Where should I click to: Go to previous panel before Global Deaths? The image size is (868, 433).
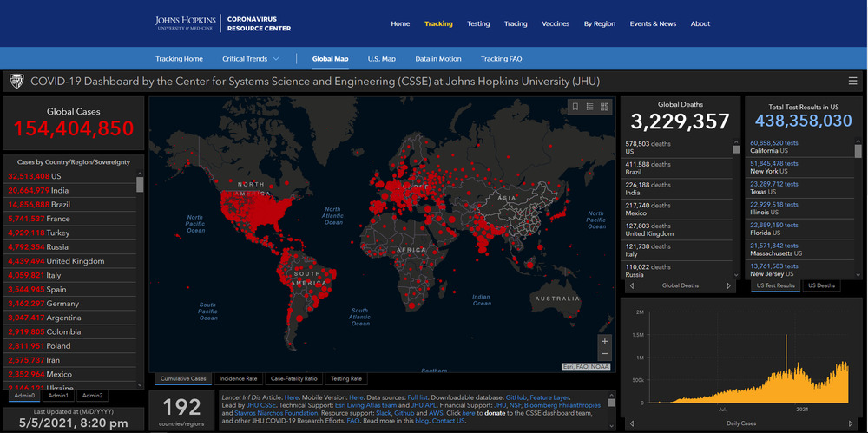tap(631, 285)
